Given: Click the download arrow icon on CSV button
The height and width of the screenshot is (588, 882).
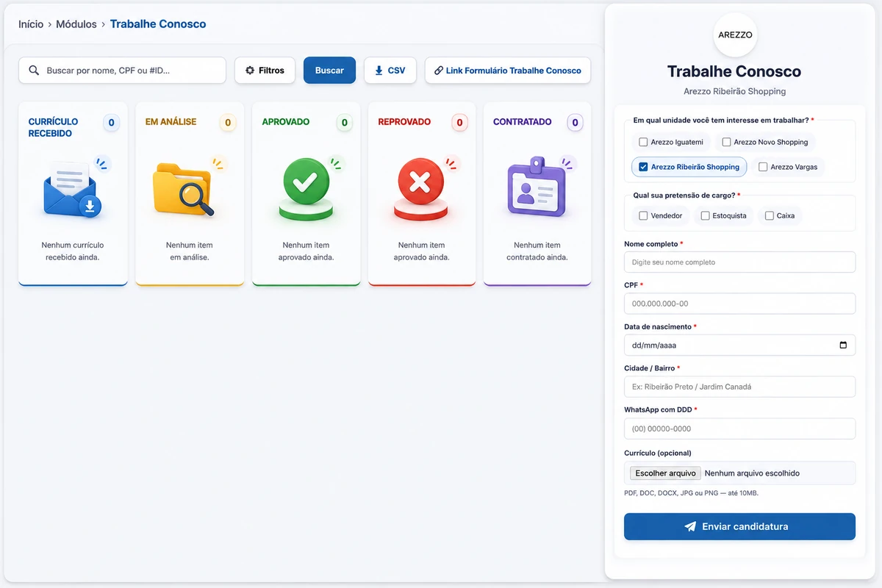Looking at the screenshot, I should [x=379, y=71].
